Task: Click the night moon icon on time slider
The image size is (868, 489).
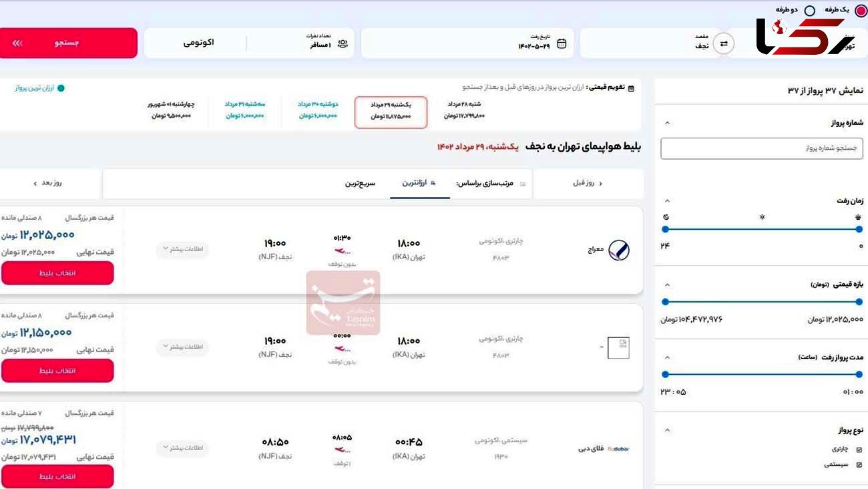Action: point(666,217)
